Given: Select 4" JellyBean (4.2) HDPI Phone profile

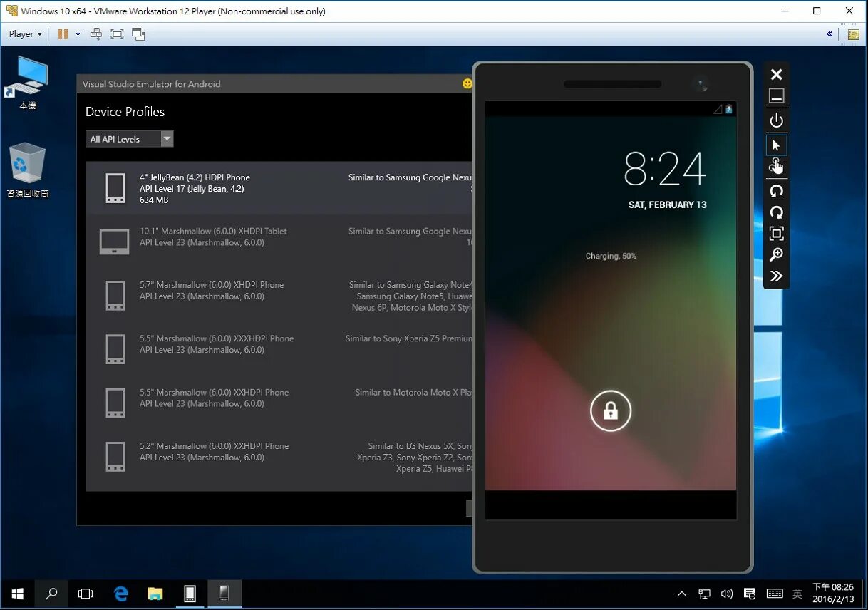Looking at the screenshot, I should (x=279, y=188).
